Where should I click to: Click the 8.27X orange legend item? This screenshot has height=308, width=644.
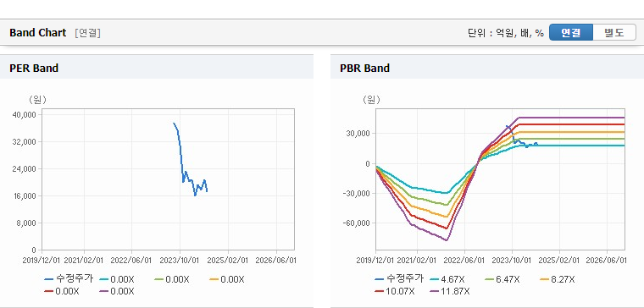557,280
